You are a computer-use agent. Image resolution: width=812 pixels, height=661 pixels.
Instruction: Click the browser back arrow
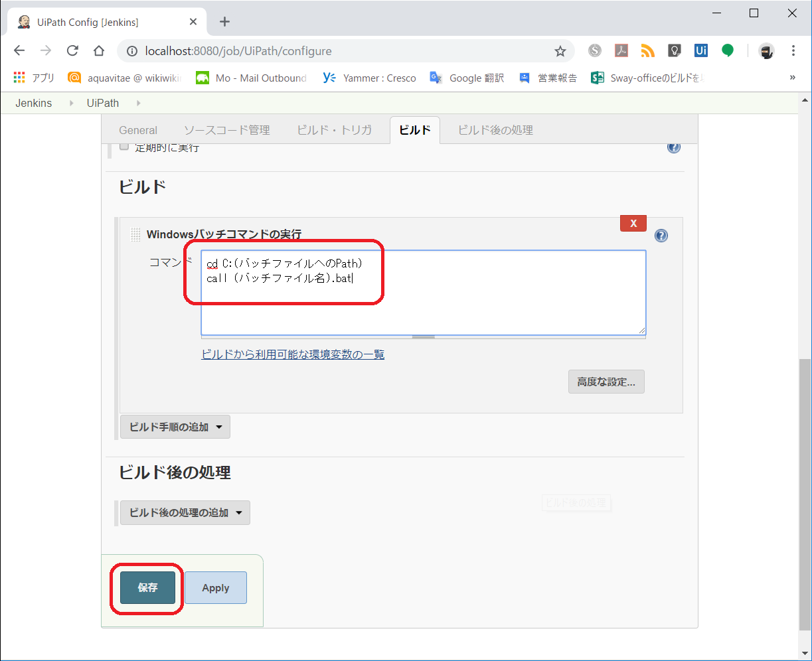(x=19, y=51)
